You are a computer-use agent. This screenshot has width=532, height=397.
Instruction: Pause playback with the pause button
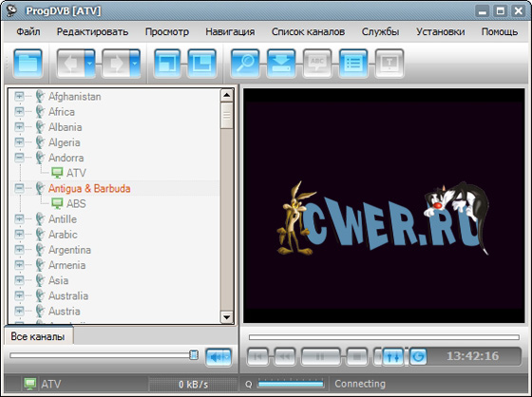[320, 356]
